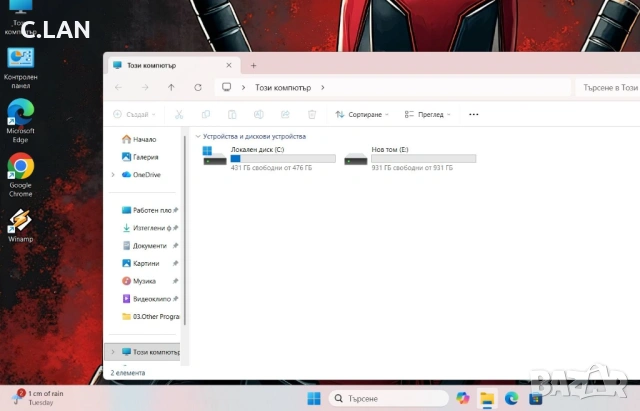
Task: Open Галерия in navigation pane
Action: pos(140,157)
